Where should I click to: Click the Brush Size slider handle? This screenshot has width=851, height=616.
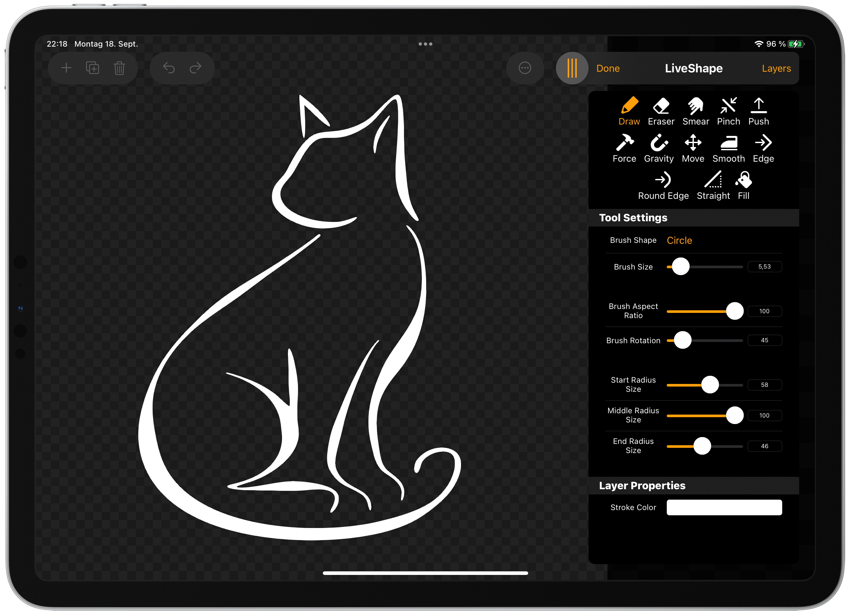point(680,267)
